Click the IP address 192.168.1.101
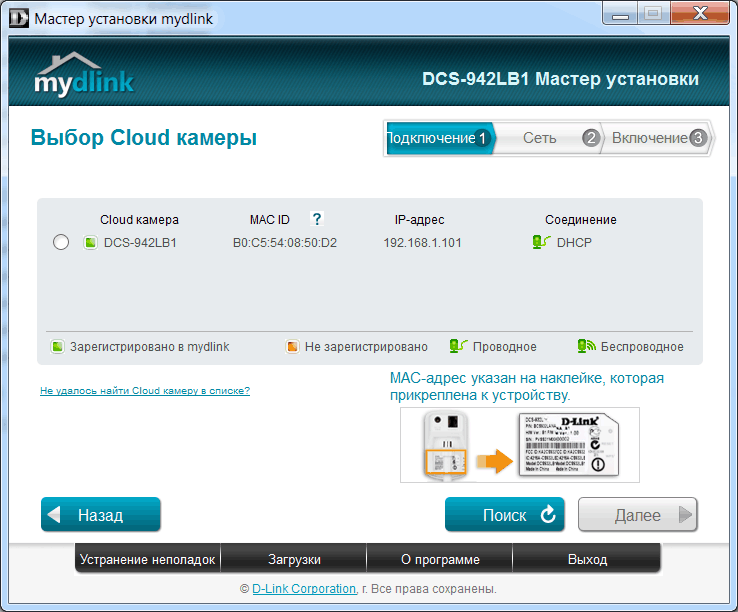738x612 pixels. pyautogui.click(x=422, y=243)
